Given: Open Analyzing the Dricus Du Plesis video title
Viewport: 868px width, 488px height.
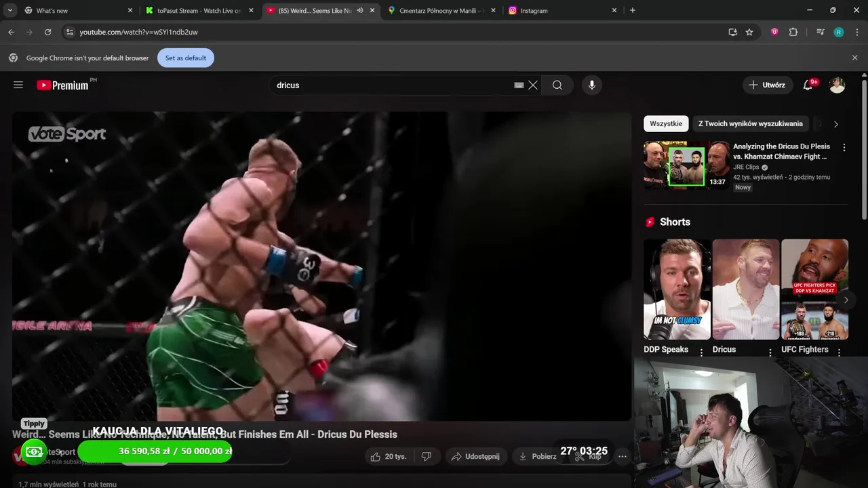Looking at the screenshot, I should click(x=782, y=151).
